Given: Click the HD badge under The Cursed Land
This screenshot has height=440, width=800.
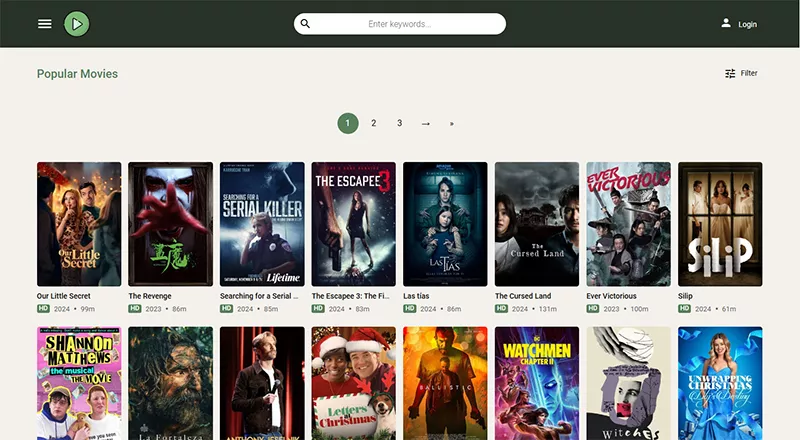Looking at the screenshot, I should click(502, 308).
